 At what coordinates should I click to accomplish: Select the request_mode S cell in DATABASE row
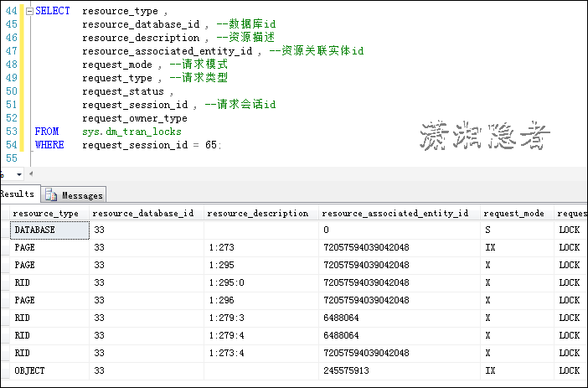tap(517, 230)
